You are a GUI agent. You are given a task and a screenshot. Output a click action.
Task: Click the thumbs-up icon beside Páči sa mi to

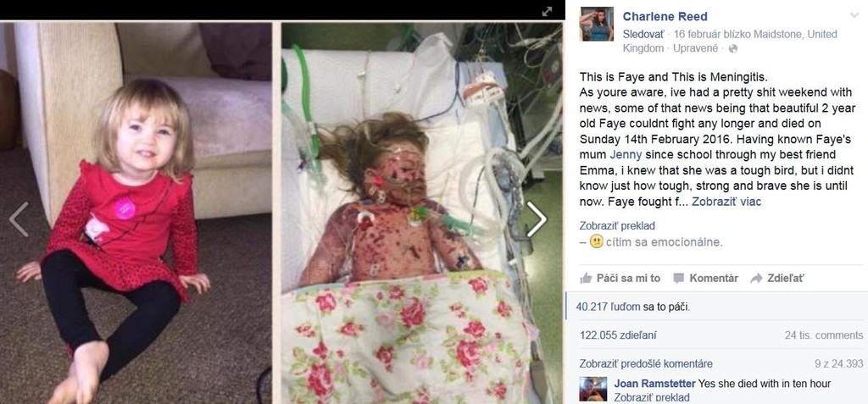586,279
